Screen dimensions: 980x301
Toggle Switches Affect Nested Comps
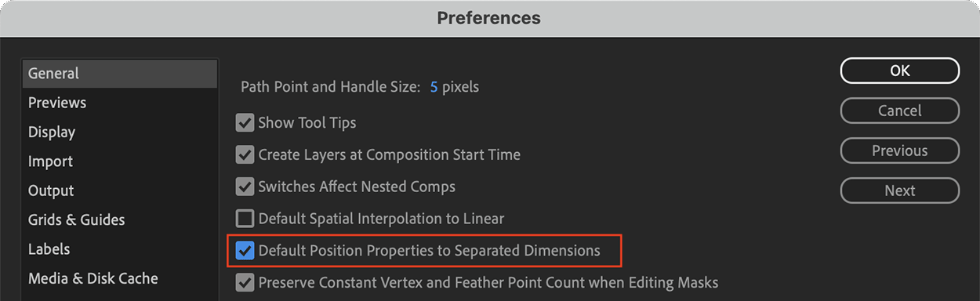[245, 187]
